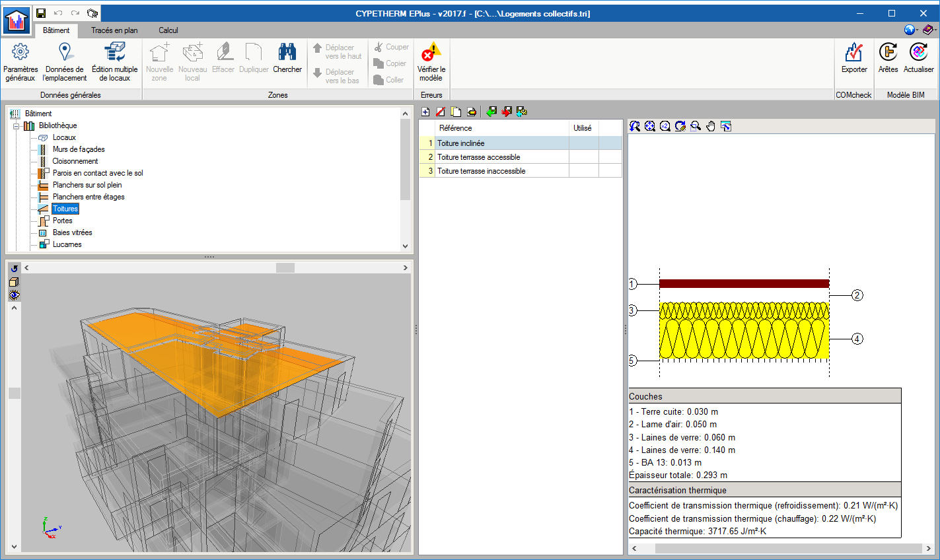The width and height of the screenshot is (940, 560).
Task: Select the pan hand tool
Action: 711,126
